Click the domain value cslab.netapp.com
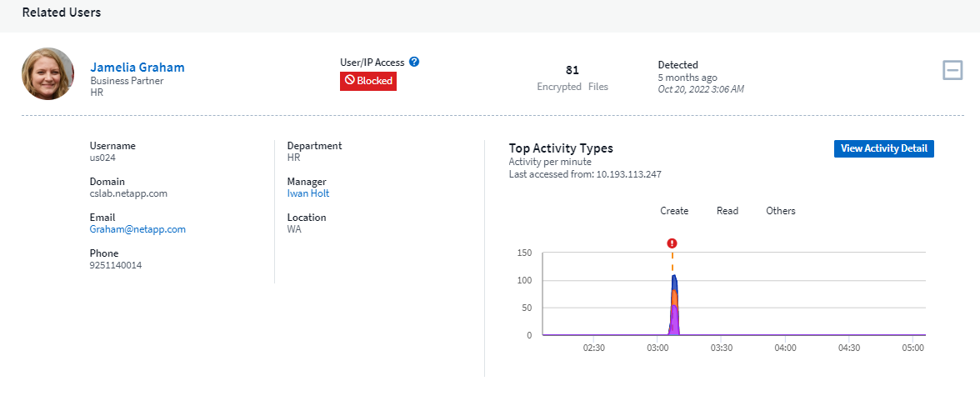 pyautogui.click(x=129, y=193)
